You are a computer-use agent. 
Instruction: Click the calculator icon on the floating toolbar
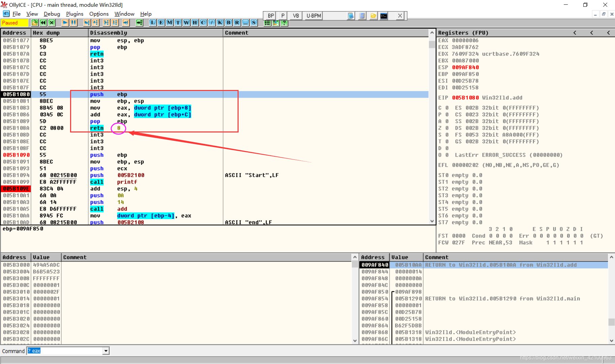362,16
